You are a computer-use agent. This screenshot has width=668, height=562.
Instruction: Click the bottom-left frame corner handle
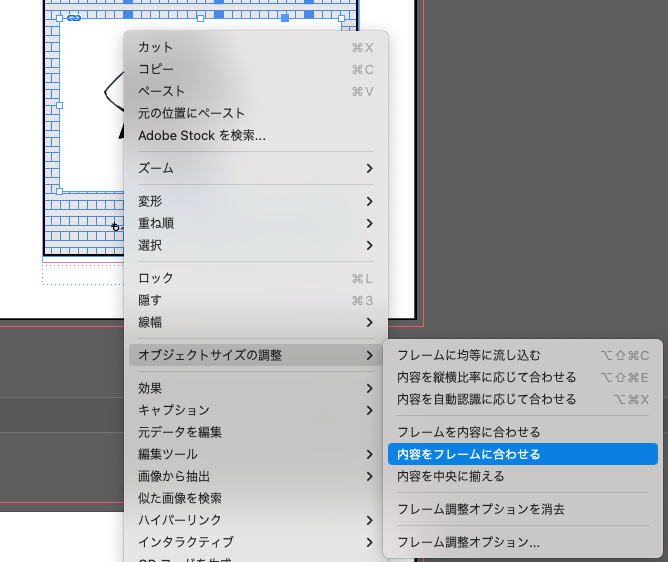pyautogui.click(x=60, y=192)
